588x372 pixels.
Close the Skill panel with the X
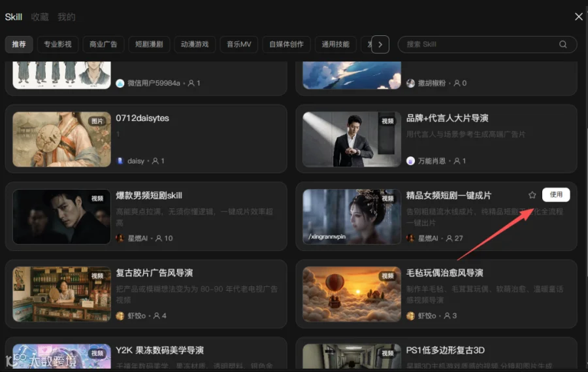(579, 16)
